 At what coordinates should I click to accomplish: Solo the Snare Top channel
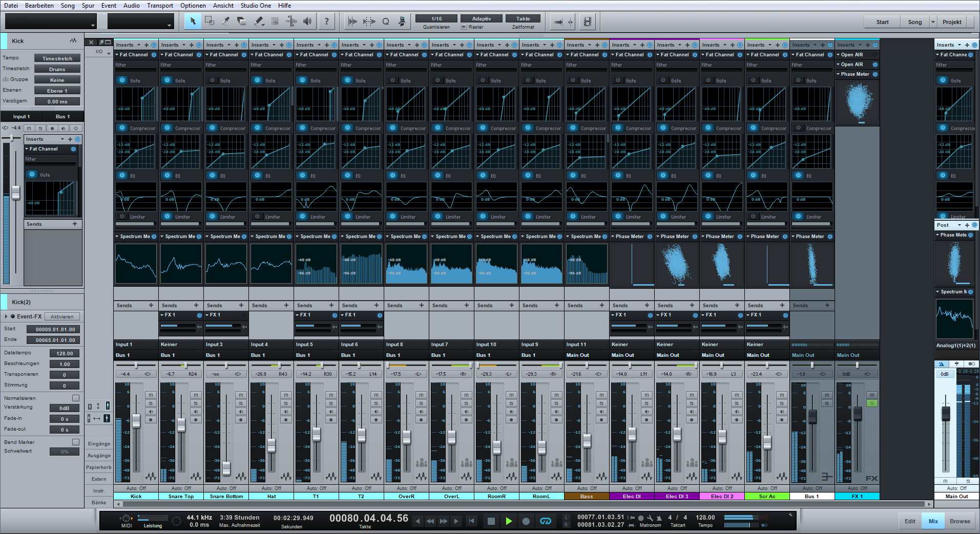(196, 403)
